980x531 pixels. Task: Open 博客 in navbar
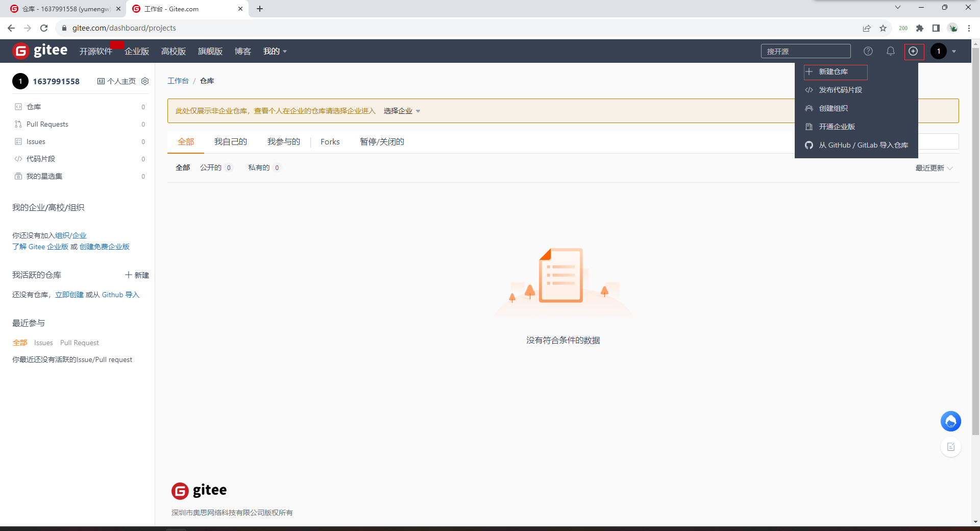click(x=243, y=51)
